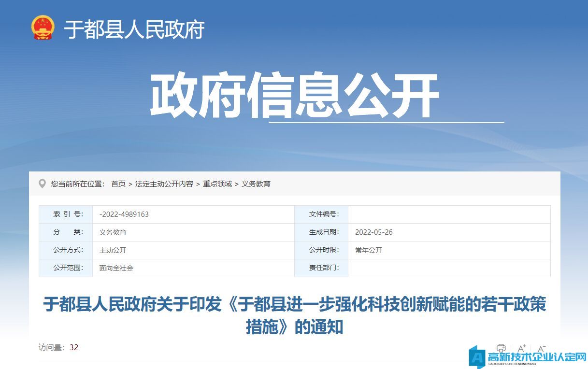
Task: Click the national emblem icon
Action: (43, 28)
